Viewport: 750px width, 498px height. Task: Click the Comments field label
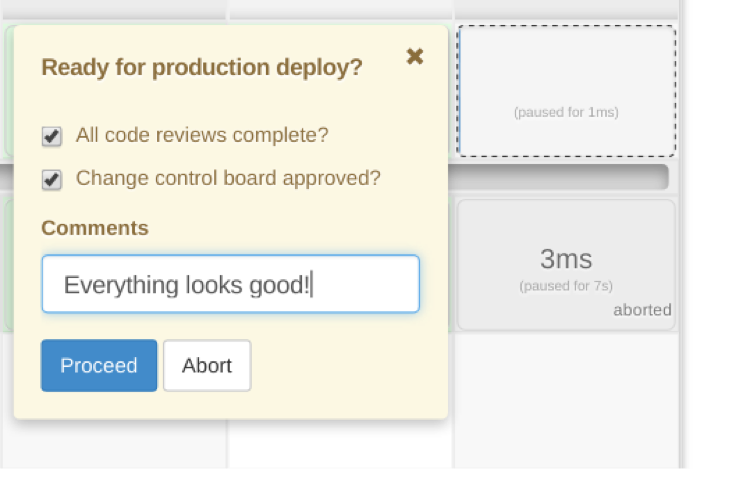[x=95, y=228]
